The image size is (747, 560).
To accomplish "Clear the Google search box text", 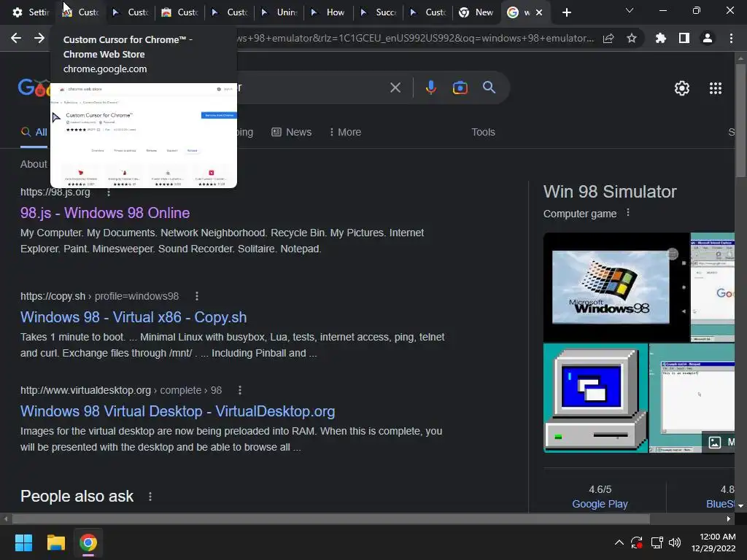I will pyautogui.click(x=395, y=87).
